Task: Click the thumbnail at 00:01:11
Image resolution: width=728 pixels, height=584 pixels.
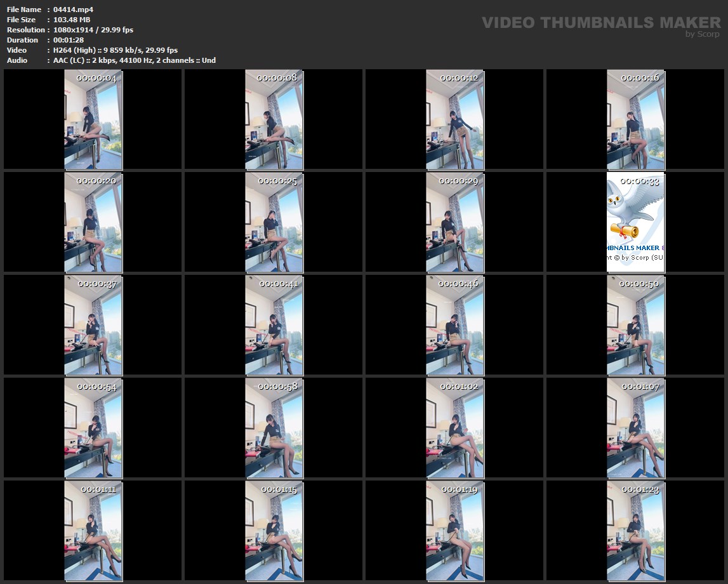Action: coord(93,531)
